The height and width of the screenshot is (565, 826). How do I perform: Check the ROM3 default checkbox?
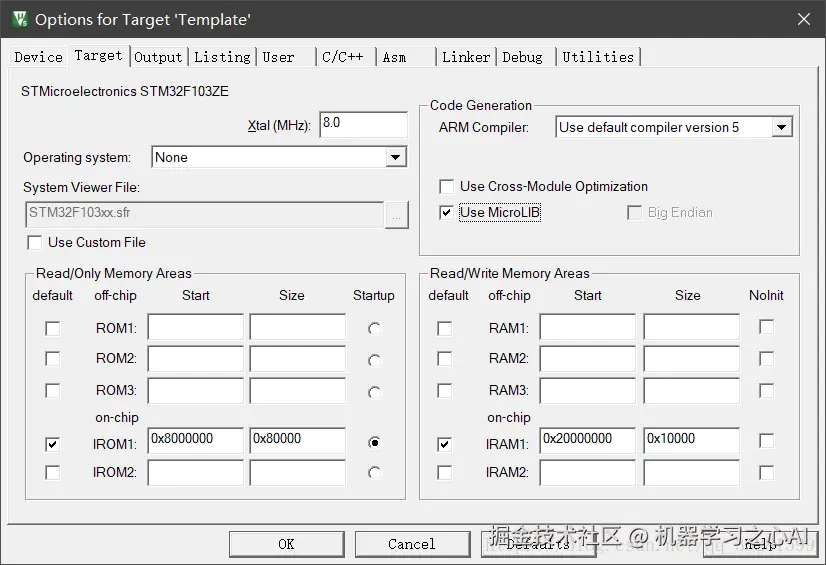click(x=52, y=391)
